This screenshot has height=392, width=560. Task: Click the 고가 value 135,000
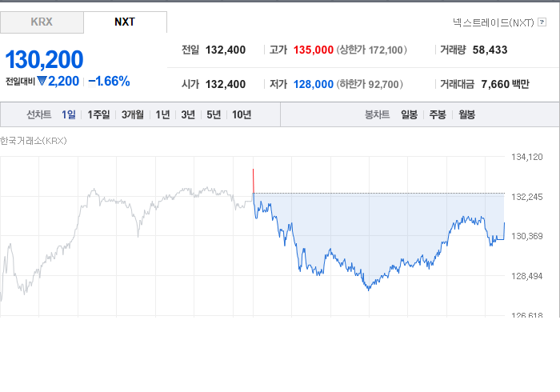[x=314, y=50]
